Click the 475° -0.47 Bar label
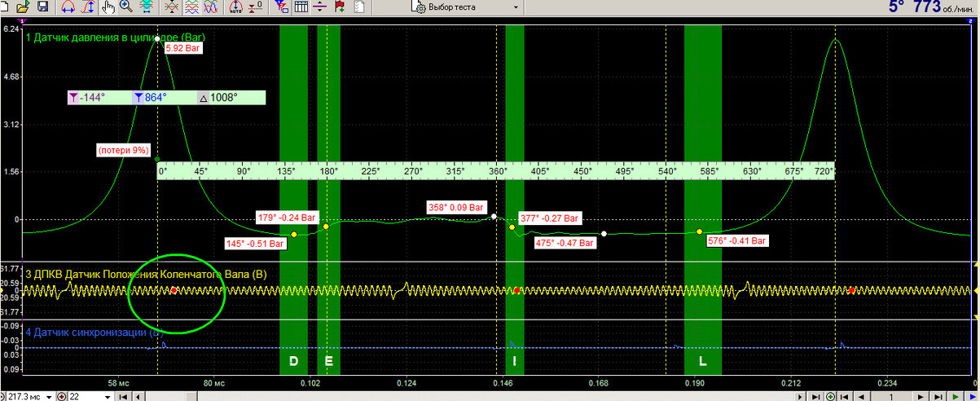This screenshot has height=401, width=980. coord(565,242)
